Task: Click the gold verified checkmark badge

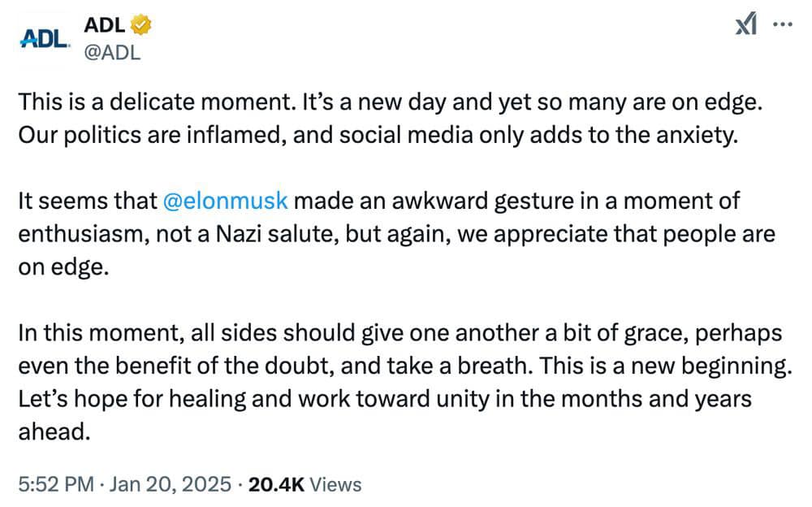Action: pos(140,24)
